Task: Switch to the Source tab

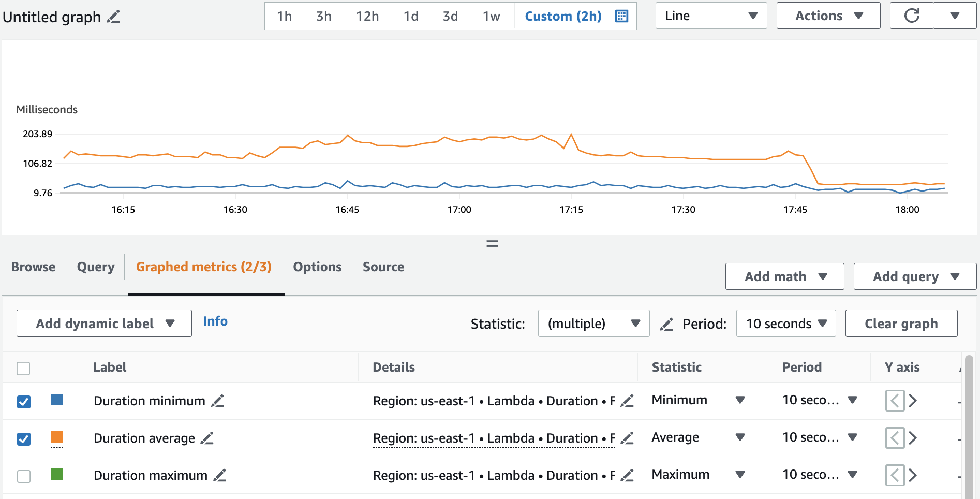Action: pos(383,267)
